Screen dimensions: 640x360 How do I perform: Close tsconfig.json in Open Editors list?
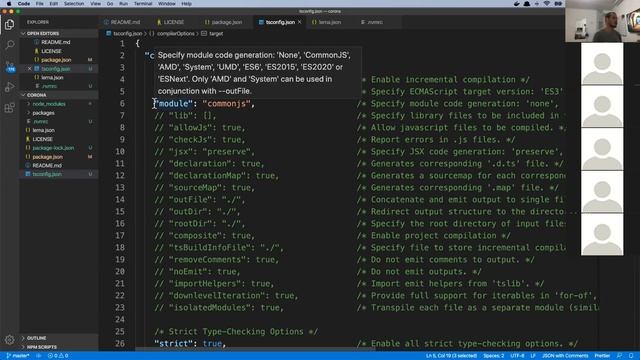(x=29, y=69)
